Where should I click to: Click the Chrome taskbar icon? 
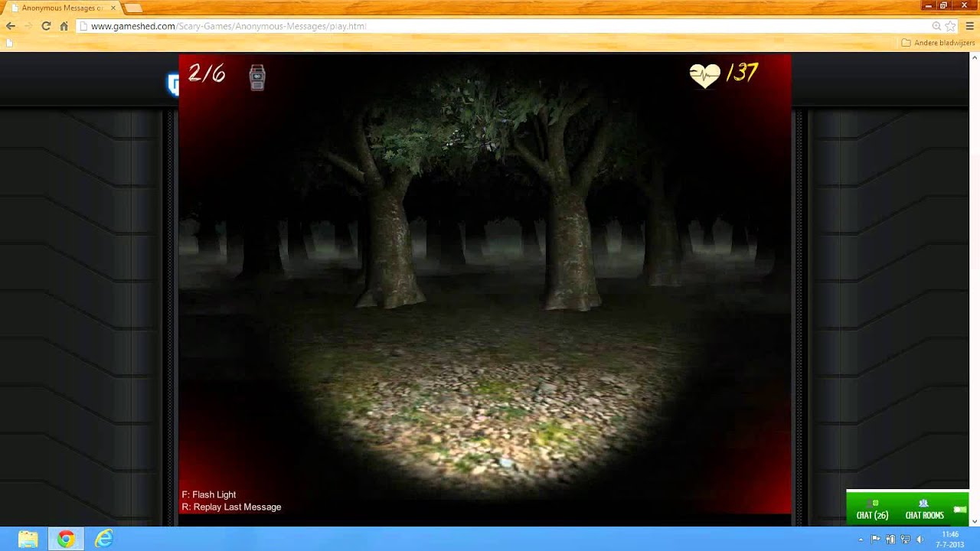tap(66, 540)
